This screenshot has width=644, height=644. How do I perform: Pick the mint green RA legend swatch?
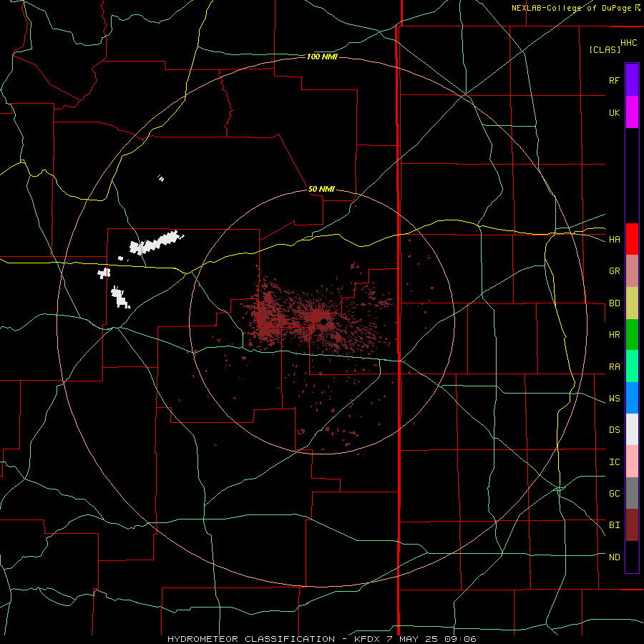[632, 366]
